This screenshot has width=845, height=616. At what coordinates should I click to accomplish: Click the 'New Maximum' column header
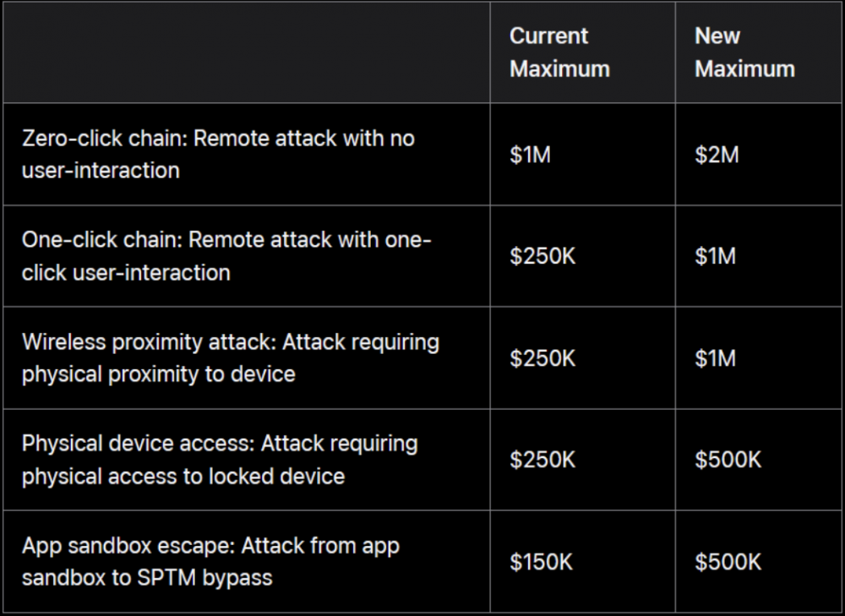point(744,52)
